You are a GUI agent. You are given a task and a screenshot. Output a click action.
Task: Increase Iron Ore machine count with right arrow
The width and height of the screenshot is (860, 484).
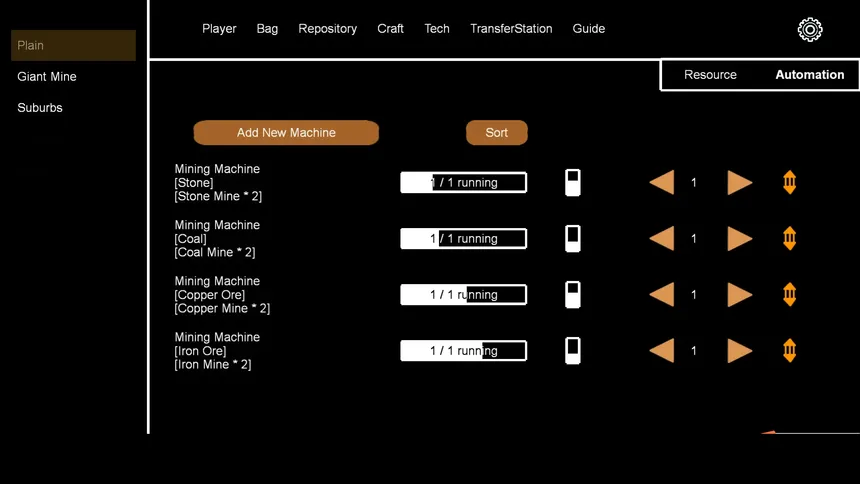point(739,351)
